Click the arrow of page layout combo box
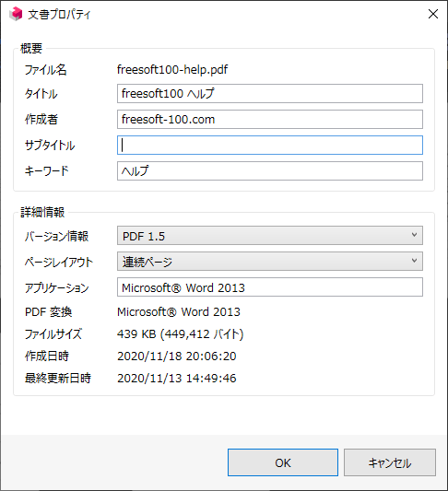The width and height of the screenshot is (448, 491). [x=414, y=261]
